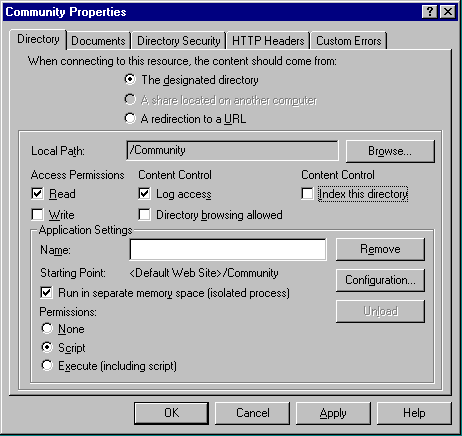This screenshot has width=462, height=436.
Task: Click the 'Name:' label in Application Settings
Action: [55, 250]
